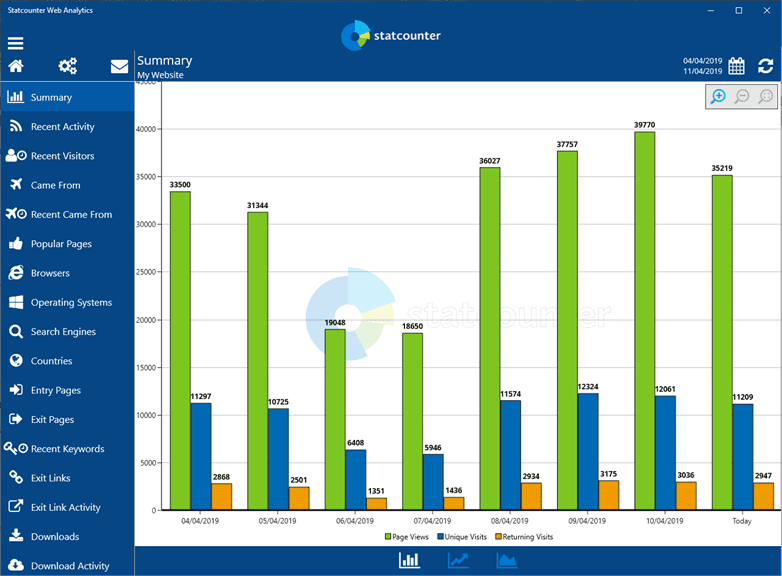Select Exit Link Activity in sidebar
The image size is (782, 576).
65,507
